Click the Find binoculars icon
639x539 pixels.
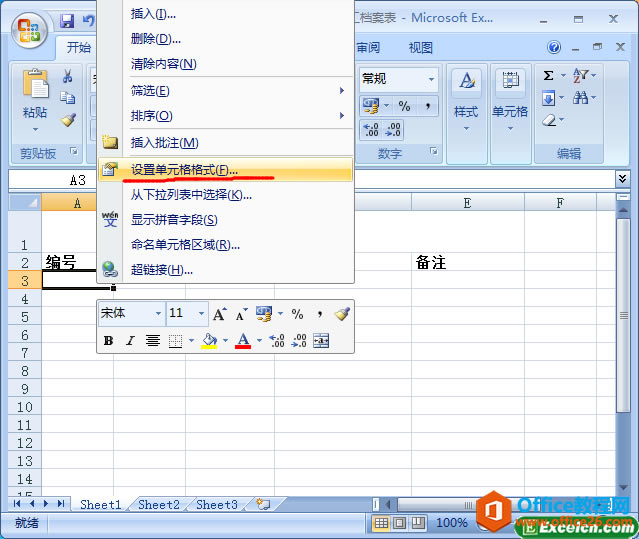pyautogui.click(x=581, y=97)
